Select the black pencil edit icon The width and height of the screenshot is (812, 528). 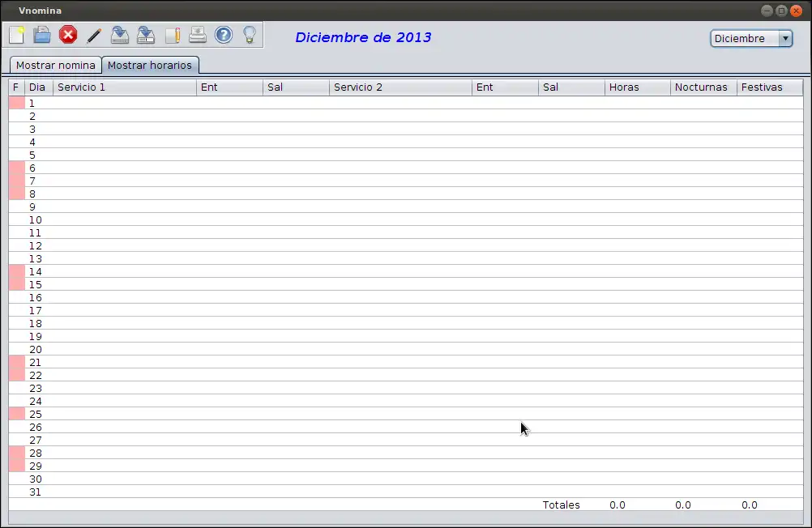[x=94, y=35]
